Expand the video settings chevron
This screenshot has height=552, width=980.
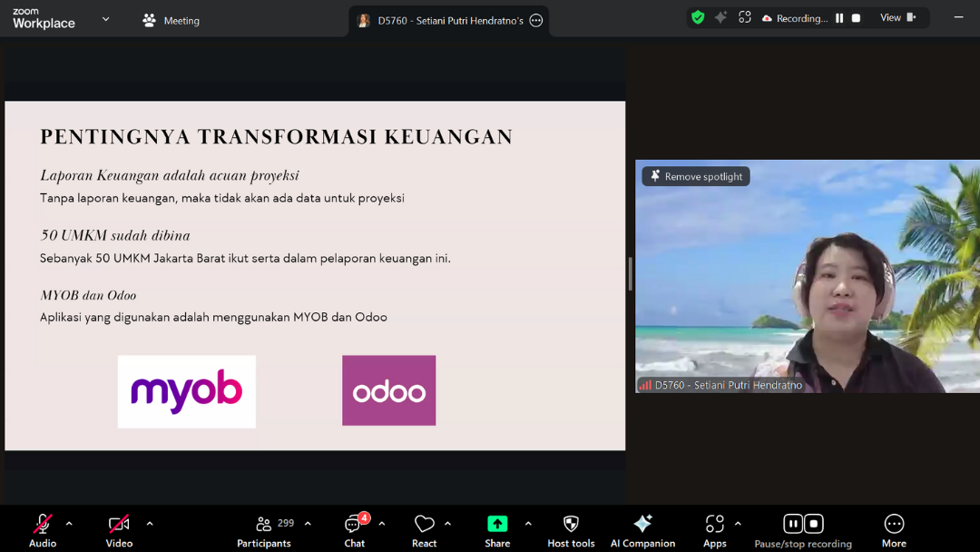pos(150,524)
